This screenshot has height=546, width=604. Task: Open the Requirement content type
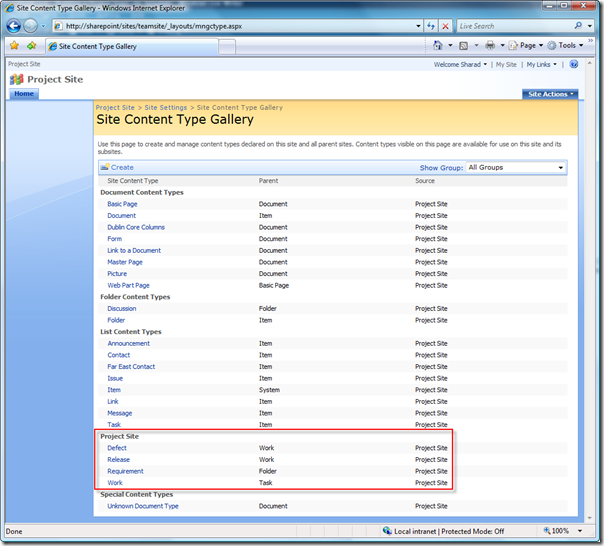(x=125, y=471)
